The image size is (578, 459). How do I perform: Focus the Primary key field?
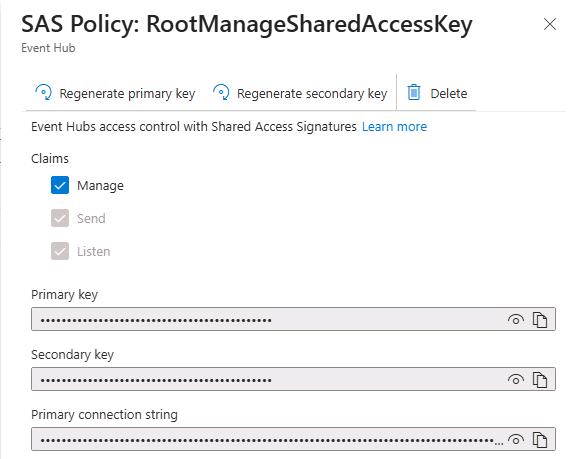(x=293, y=319)
